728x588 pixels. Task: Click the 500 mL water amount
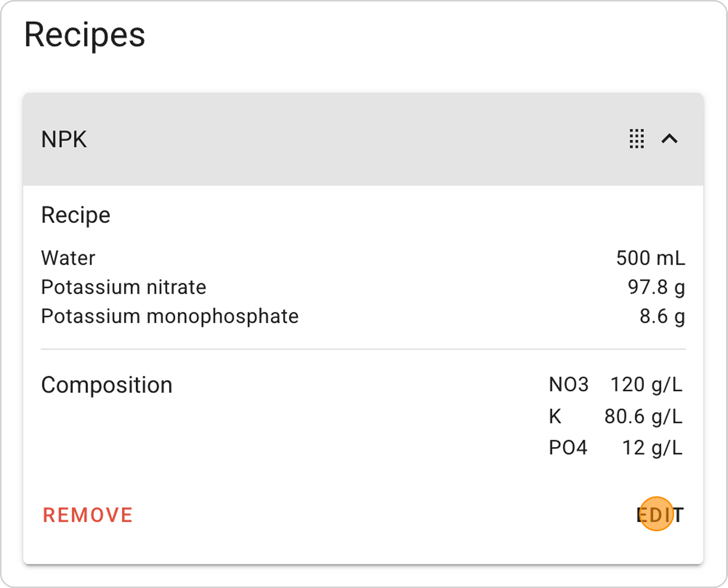pyautogui.click(x=650, y=258)
